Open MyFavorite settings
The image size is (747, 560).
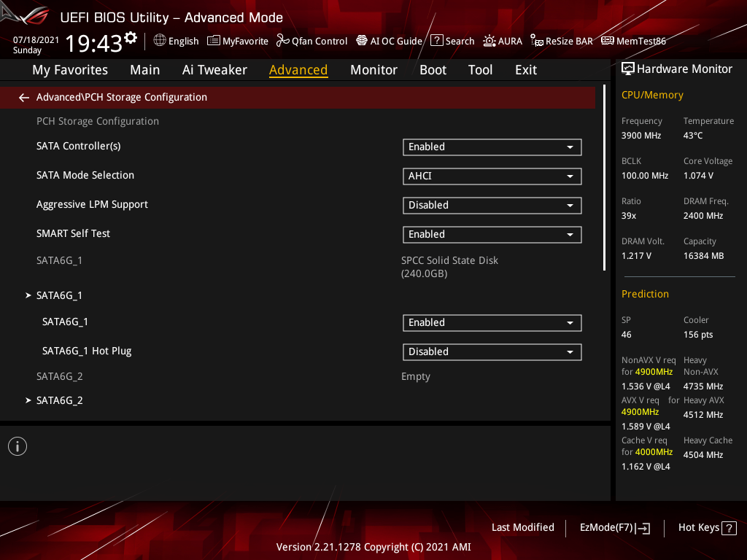[237, 41]
